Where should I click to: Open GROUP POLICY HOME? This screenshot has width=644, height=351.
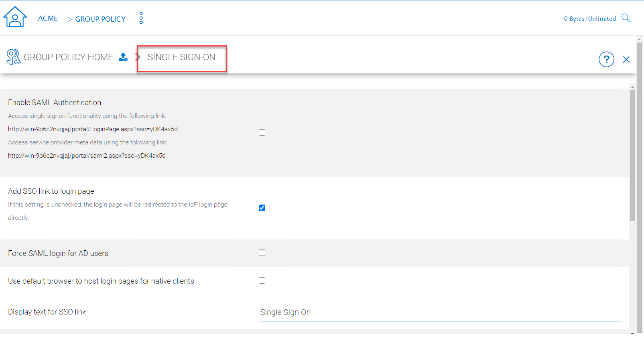68,57
